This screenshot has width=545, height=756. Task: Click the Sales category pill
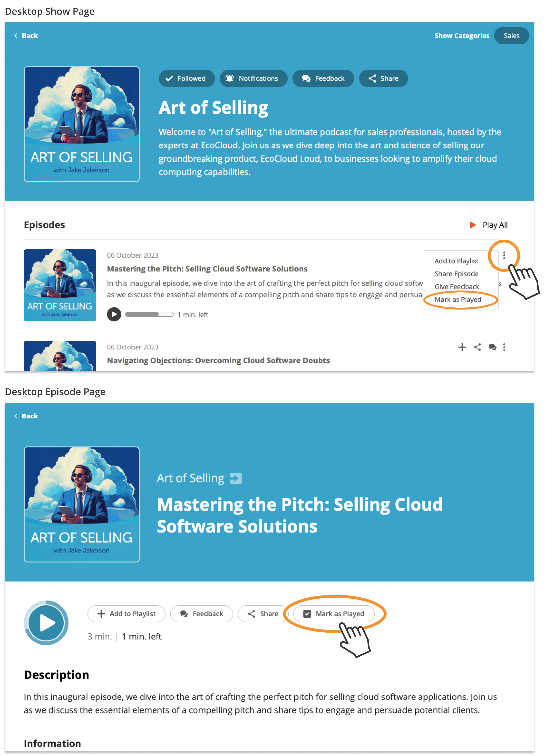pos(511,36)
